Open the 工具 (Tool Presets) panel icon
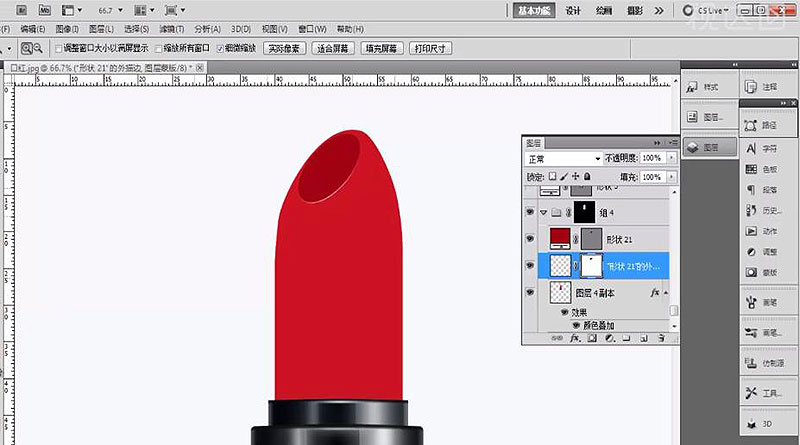800x445 pixels. (x=751, y=393)
